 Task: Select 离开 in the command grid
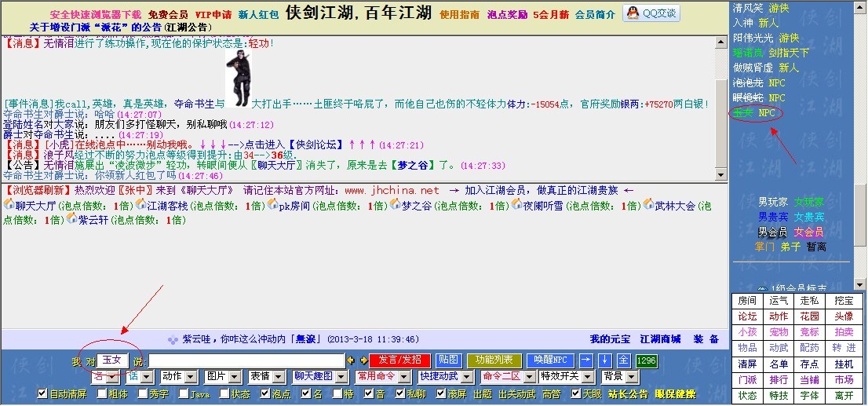844,396
